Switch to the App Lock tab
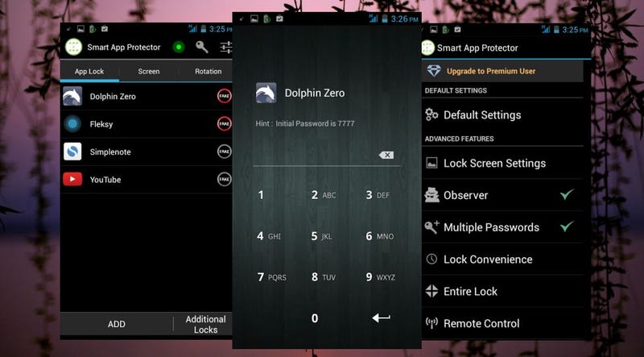 pyautogui.click(x=89, y=71)
